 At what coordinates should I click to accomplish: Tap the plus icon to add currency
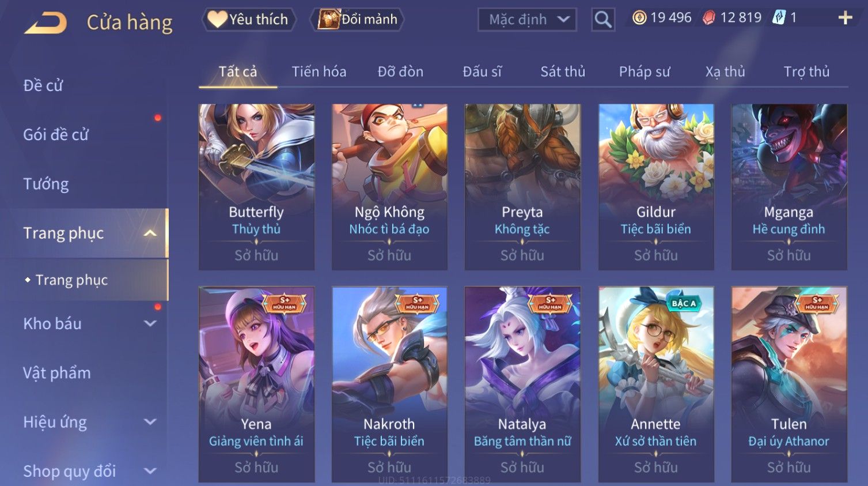pos(845,18)
